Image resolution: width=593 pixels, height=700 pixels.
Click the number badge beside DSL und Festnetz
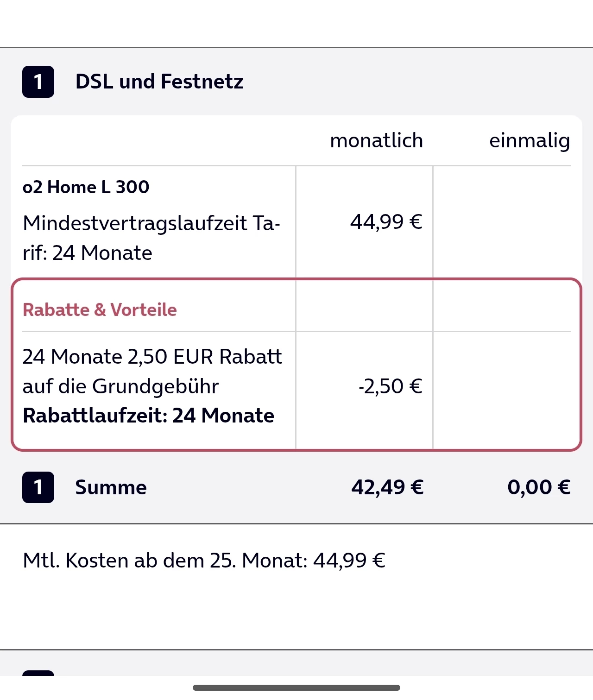click(x=38, y=82)
